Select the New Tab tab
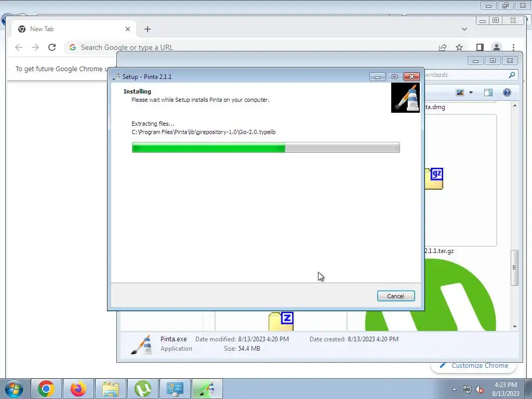This screenshot has height=399, width=532. [74, 29]
